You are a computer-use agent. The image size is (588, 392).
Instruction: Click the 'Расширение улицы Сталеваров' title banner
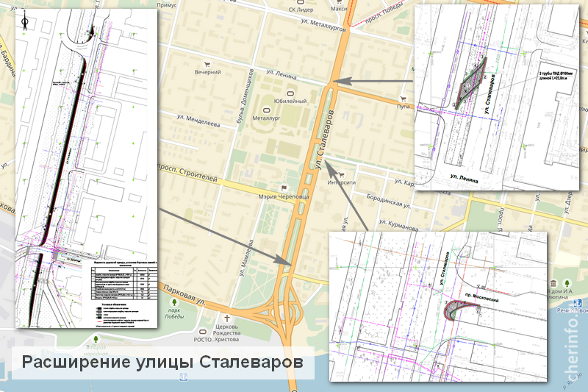160,364
